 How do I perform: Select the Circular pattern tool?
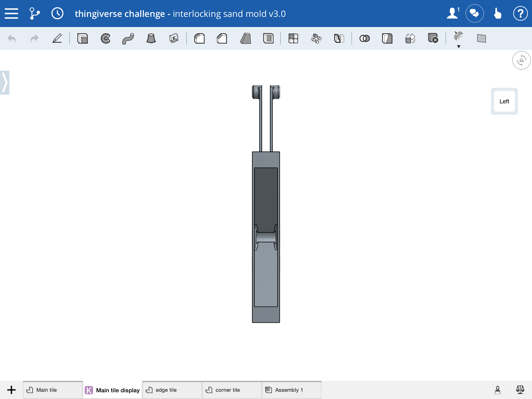(x=316, y=38)
